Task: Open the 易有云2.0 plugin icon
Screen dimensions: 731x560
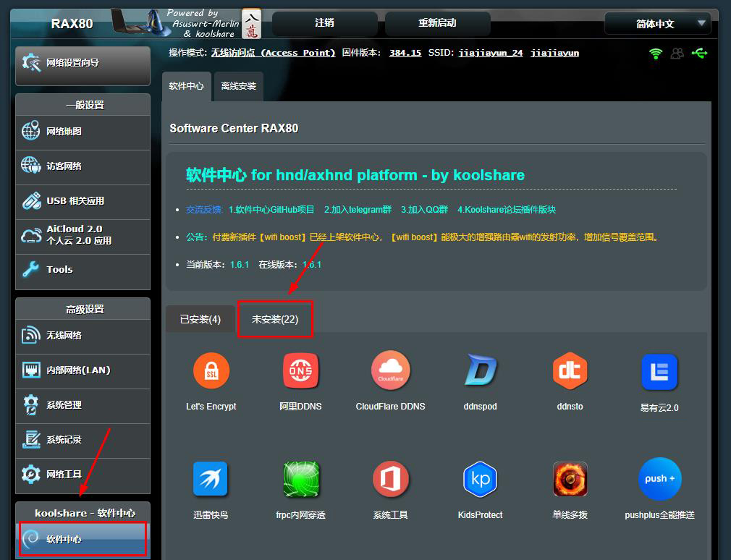Action: (x=659, y=372)
